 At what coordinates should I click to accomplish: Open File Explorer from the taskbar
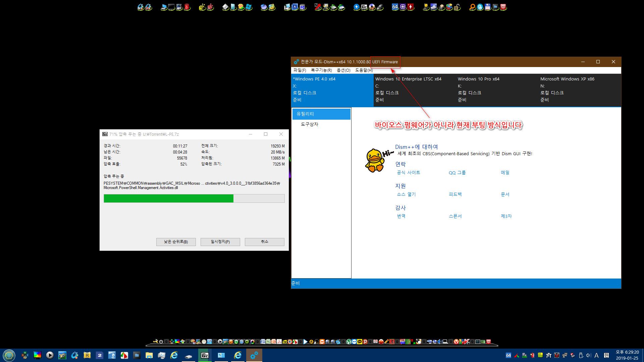[149, 355]
